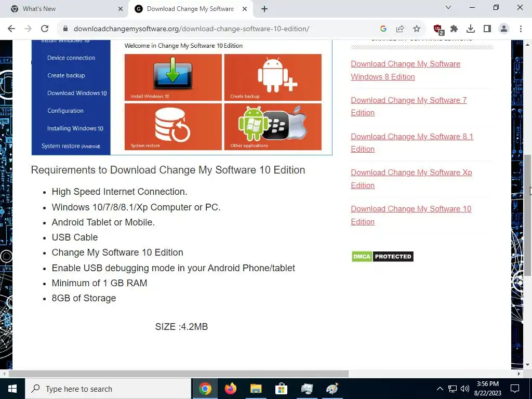Open Chrome three-dot menu

point(521,29)
